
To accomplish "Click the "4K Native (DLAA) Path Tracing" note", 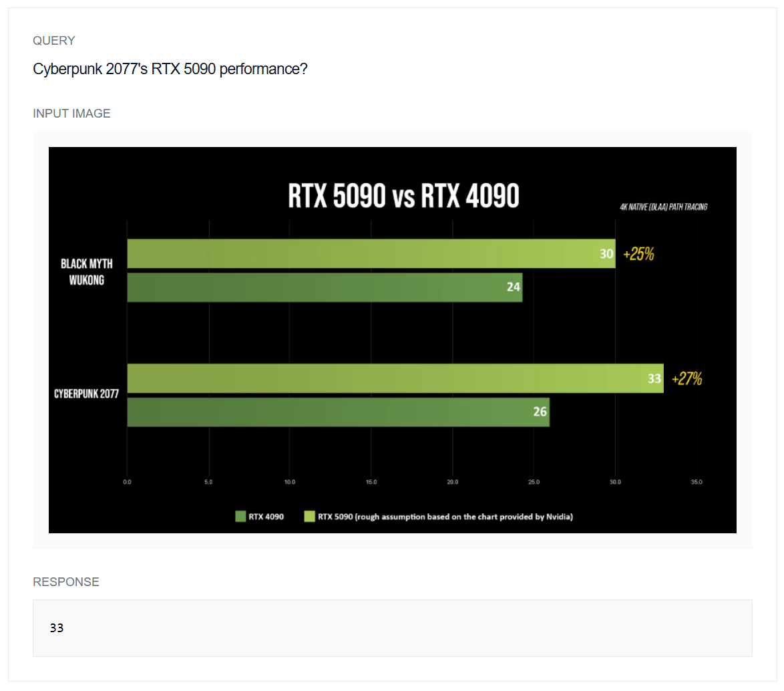I will coord(663,207).
